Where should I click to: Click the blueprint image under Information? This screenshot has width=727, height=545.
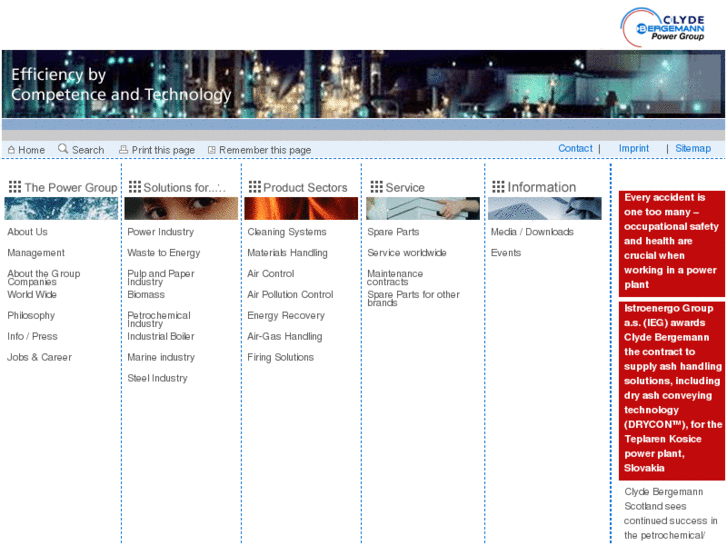pos(545,208)
